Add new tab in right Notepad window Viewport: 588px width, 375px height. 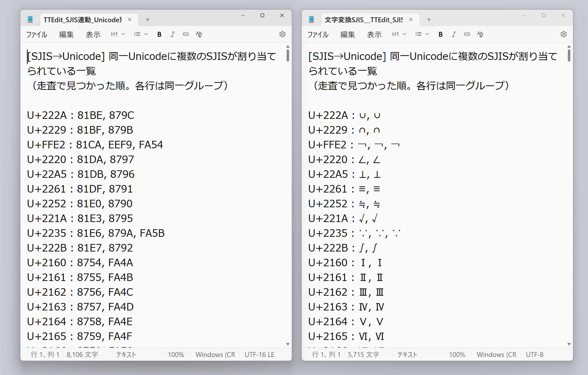tap(429, 20)
